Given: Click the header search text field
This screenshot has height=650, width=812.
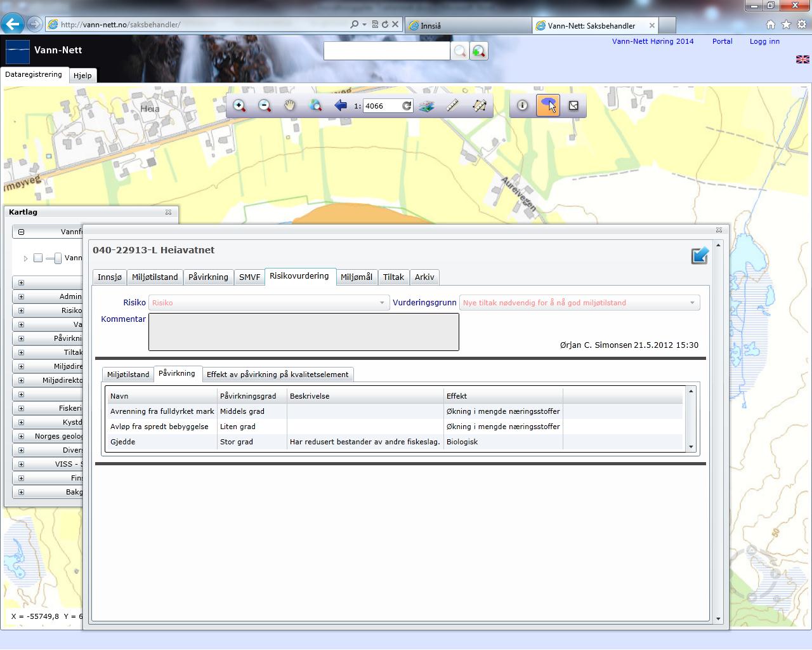Looking at the screenshot, I should click(x=387, y=51).
